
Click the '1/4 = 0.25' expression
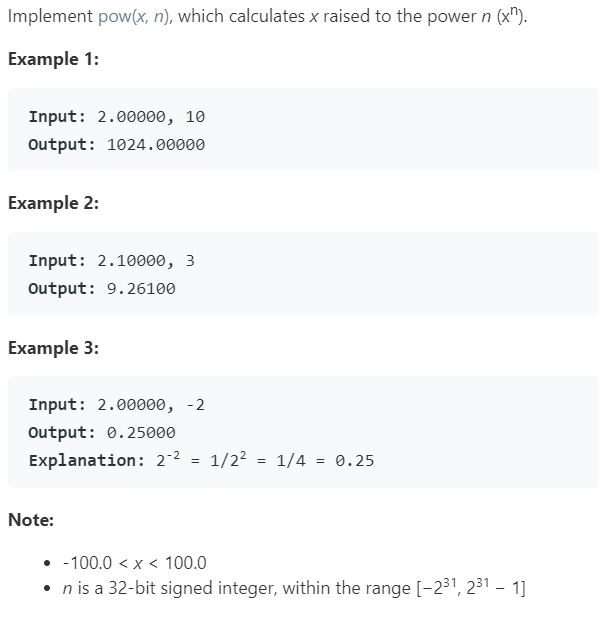[x=325, y=461]
